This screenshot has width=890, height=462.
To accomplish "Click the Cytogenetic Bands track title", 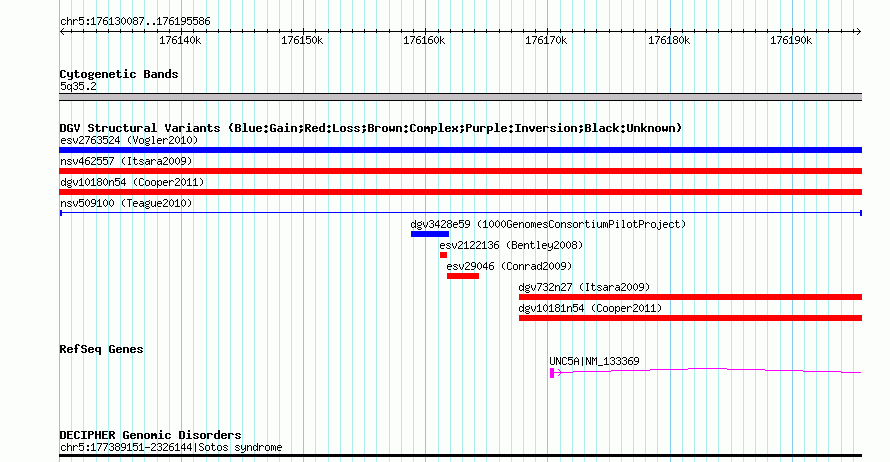I will point(119,74).
